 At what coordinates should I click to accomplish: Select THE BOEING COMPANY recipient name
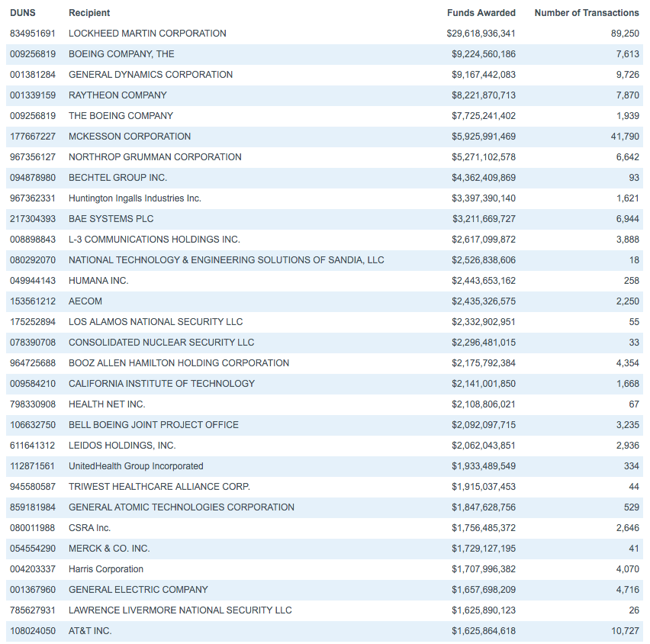121,116
